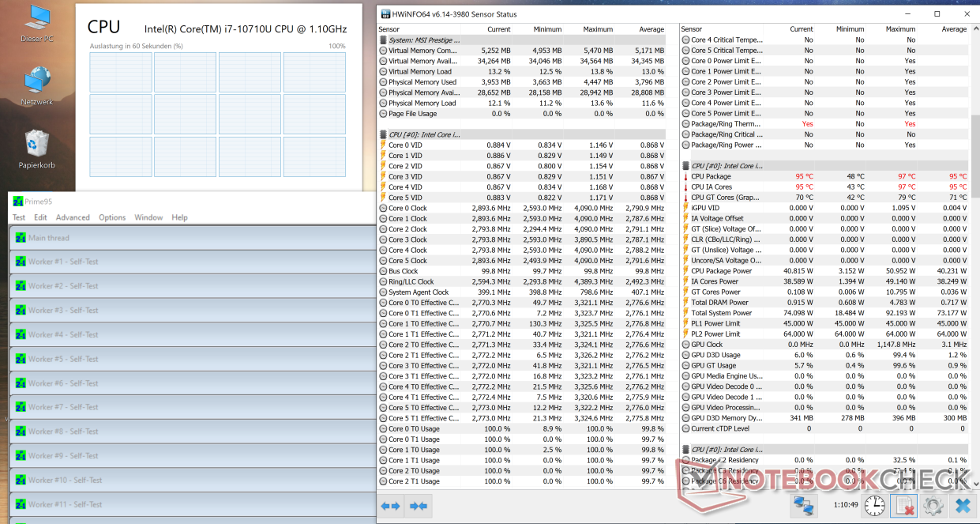The width and height of the screenshot is (980, 524).
Task: Open HWiNFO sensor settings gear
Action: (933, 505)
